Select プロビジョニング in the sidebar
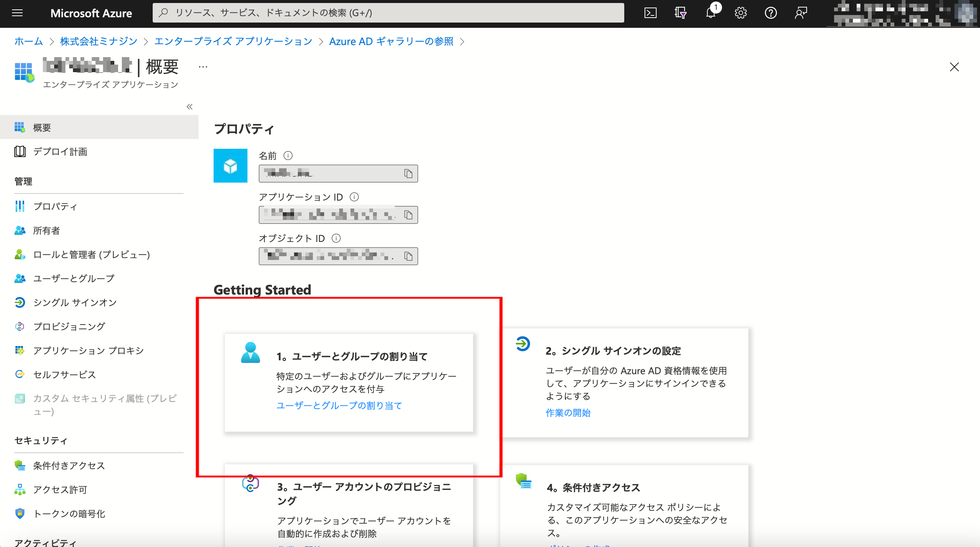 click(x=69, y=326)
